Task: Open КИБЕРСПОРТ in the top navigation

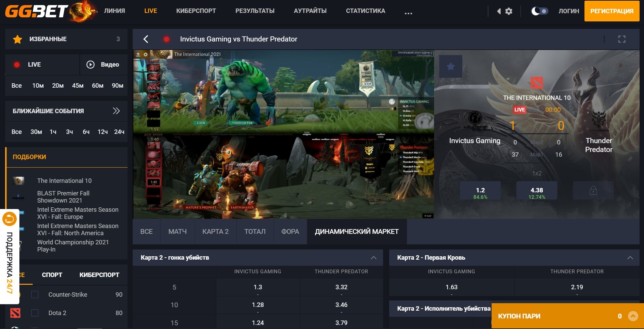Action: (x=196, y=11)
